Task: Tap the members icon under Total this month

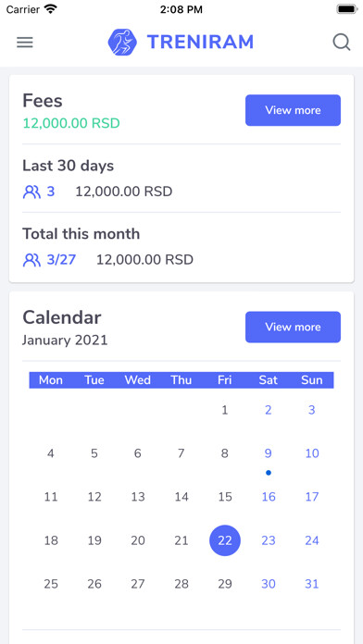Action: (x=31, y=260)
